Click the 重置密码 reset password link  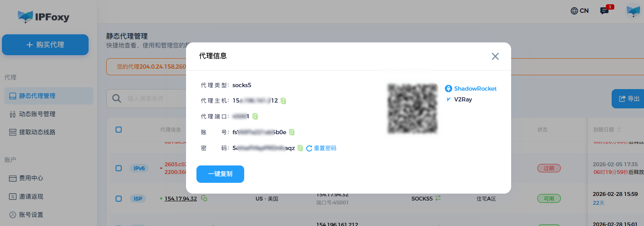pyautogui.click(x=321, y=148)
